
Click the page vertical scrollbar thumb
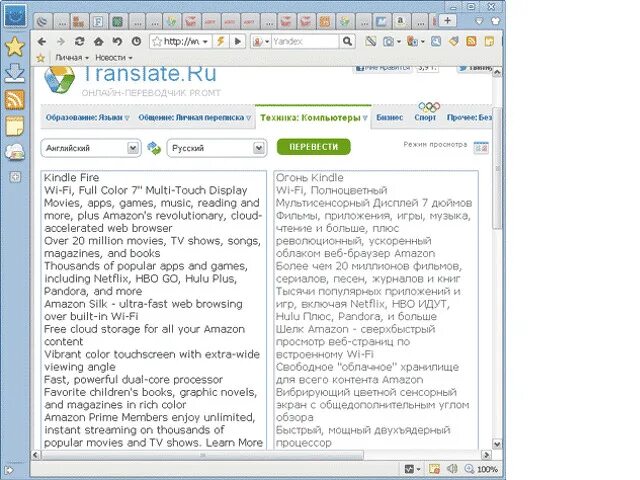click(x=497, y=167)
